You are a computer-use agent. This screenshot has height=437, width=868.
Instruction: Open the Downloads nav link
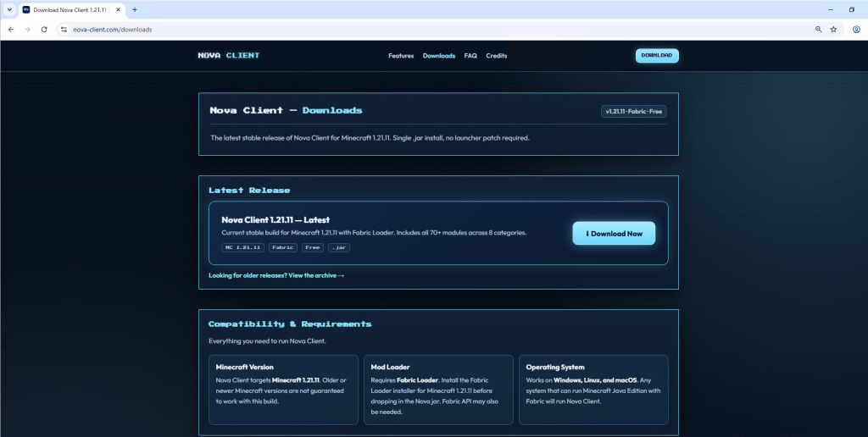pos(439,56)
